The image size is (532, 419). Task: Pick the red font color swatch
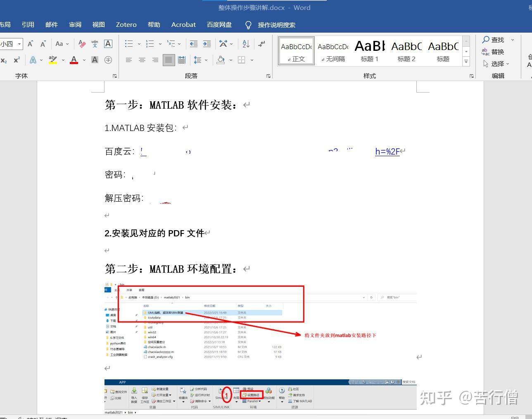tap(74, 60)
